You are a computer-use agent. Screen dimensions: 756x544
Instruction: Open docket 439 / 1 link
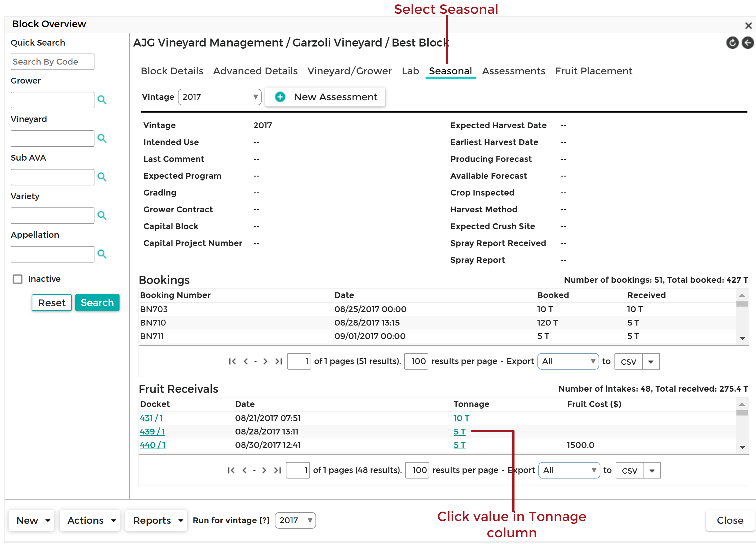152,431
